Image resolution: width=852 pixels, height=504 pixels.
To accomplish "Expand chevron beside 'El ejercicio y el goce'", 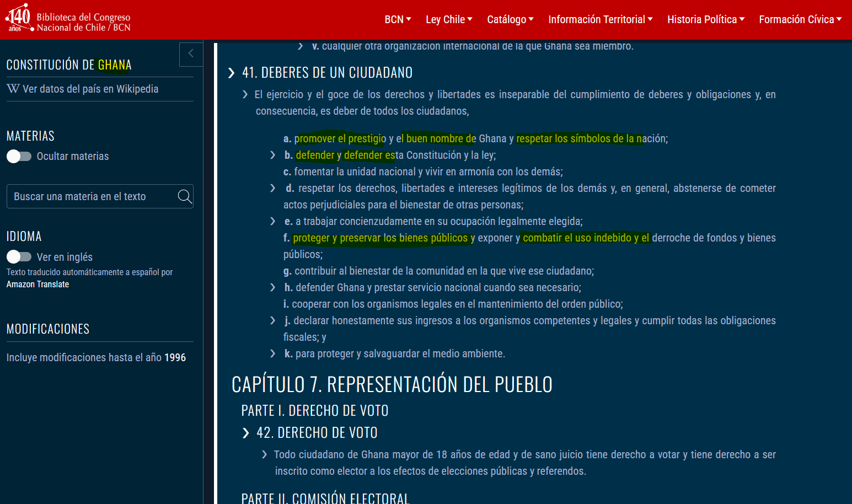I will pos(245,95).
